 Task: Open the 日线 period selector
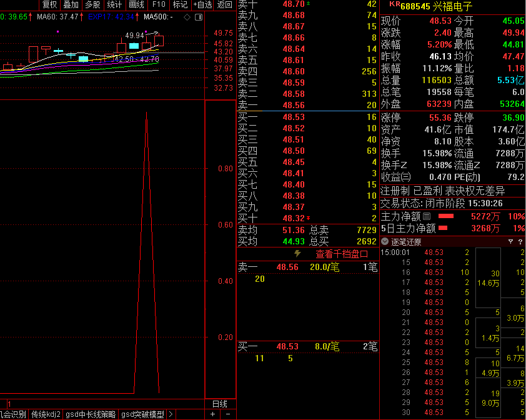[220, 404]
